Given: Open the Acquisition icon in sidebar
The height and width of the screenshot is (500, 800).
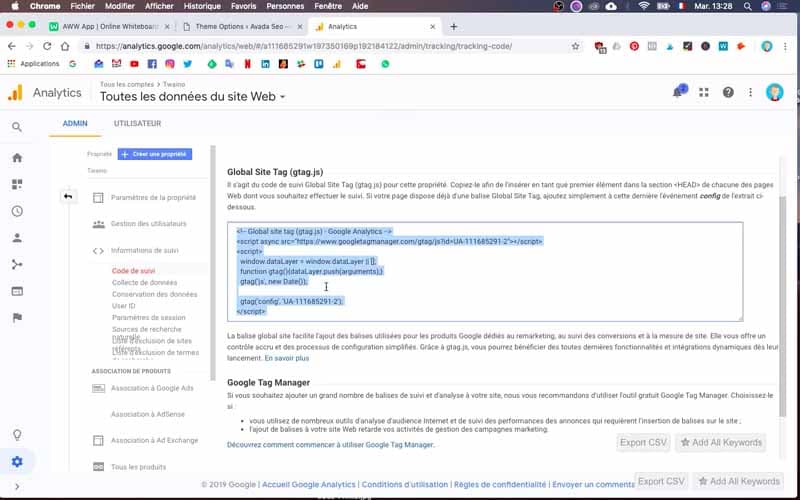Looking at the screenshot, I should click(17, 264).
